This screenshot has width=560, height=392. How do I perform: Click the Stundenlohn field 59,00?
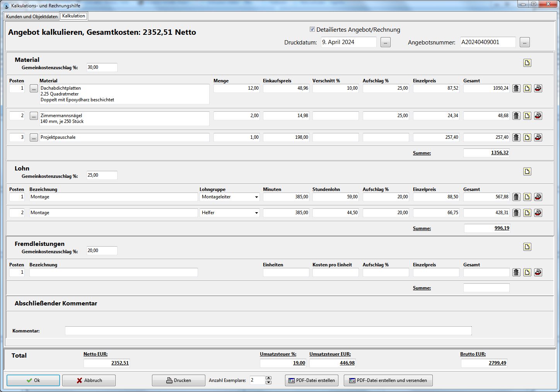tap(336, 197)
